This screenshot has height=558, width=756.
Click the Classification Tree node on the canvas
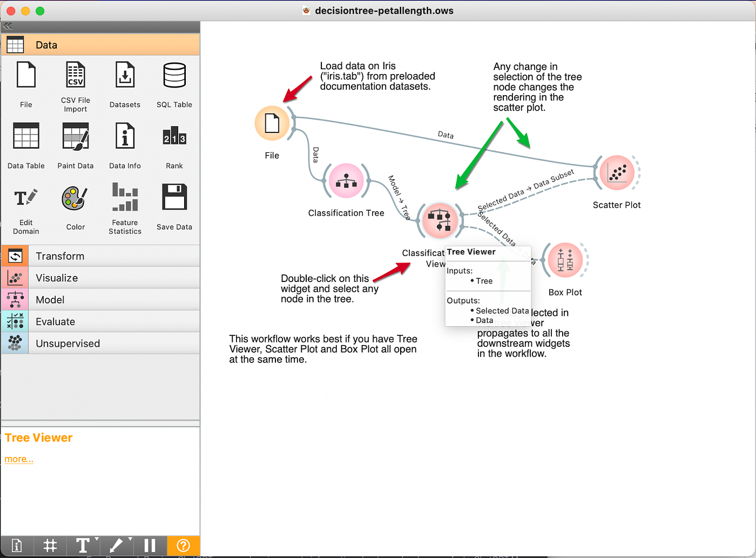(x=346, y=180)
